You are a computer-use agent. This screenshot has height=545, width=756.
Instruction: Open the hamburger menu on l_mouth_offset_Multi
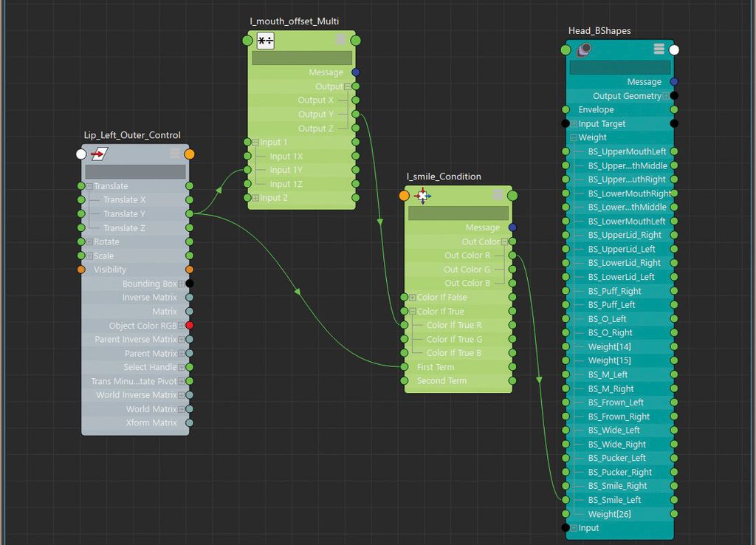coord(340,41)
